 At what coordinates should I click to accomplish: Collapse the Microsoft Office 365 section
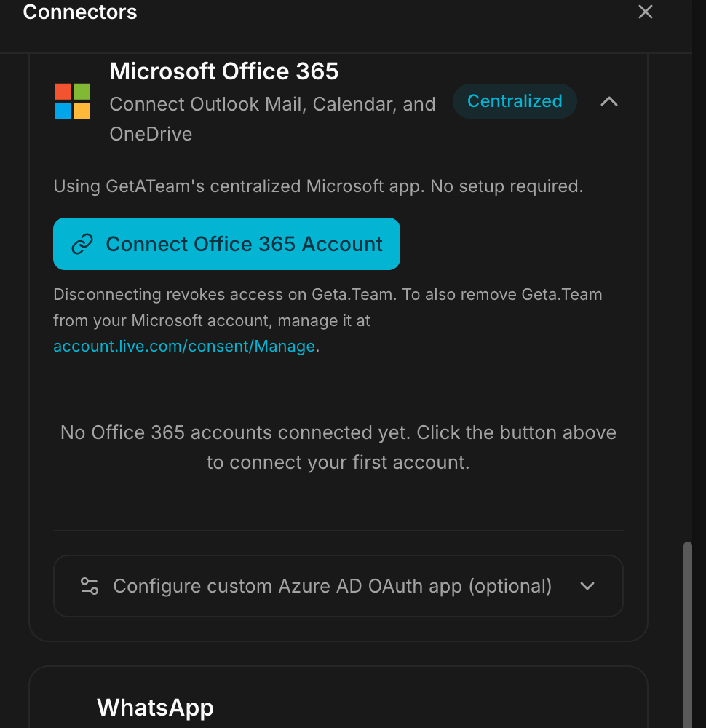tap(609, 101)
